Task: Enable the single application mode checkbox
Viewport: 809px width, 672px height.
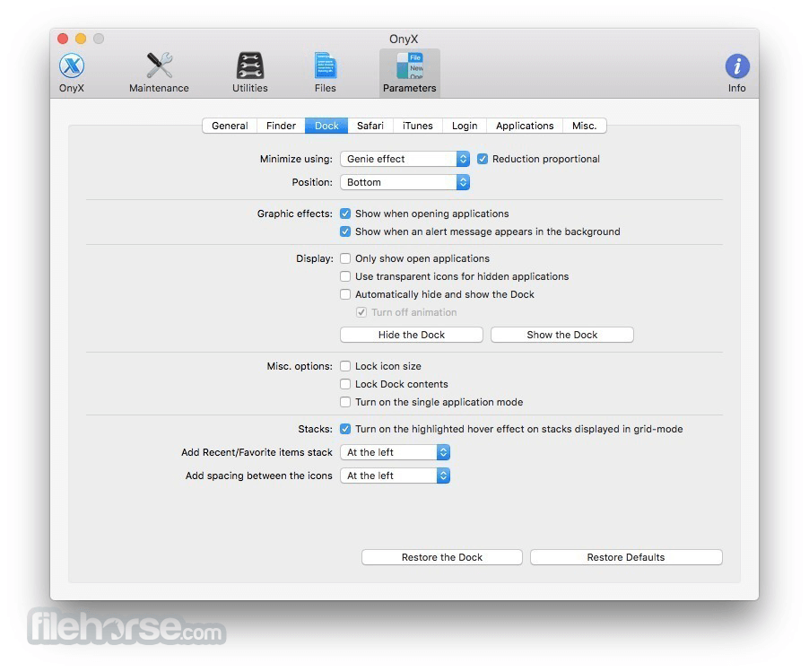Action: (345, 402)
